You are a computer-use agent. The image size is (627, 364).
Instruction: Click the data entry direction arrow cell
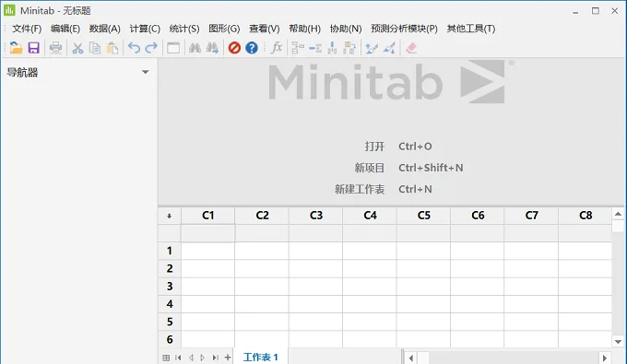(169, 216)
